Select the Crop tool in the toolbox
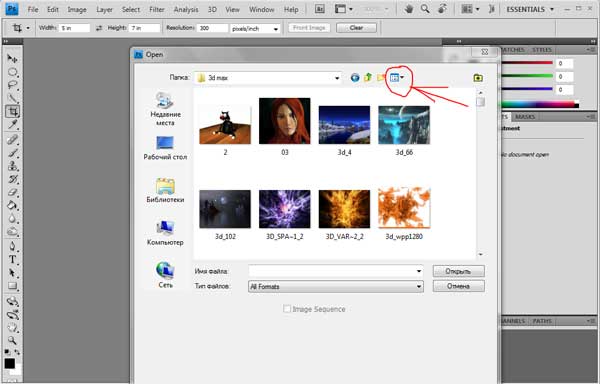The width and height of the screenshot is (600, 384). click(12, 111)
